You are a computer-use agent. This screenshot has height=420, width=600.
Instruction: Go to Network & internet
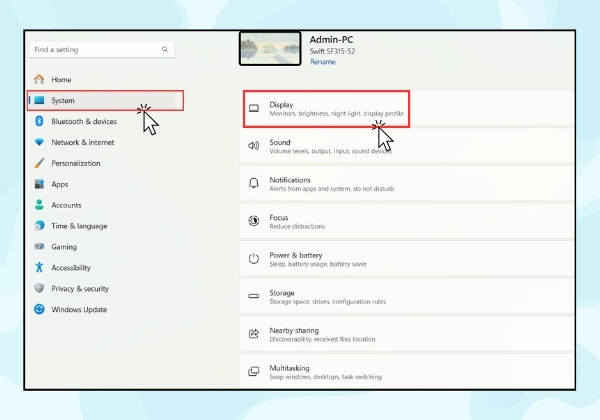(x=83, y=142)
